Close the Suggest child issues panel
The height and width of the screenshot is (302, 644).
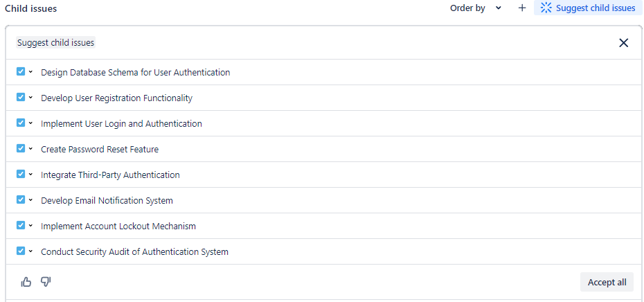click(x=623, y=43)
